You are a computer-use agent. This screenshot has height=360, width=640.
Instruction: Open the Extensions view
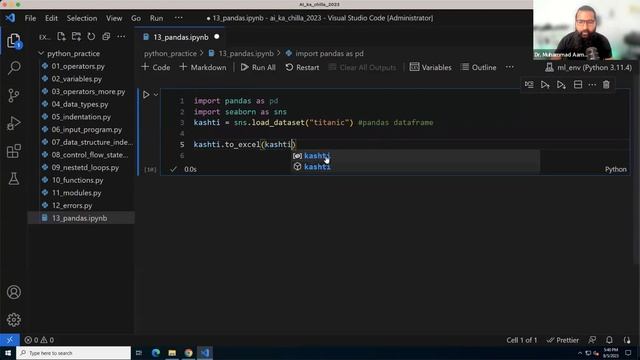tap(13, 151)
